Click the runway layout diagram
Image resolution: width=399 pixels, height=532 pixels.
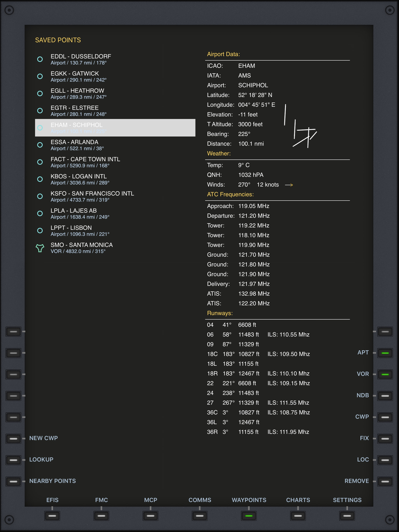(300, 126)
